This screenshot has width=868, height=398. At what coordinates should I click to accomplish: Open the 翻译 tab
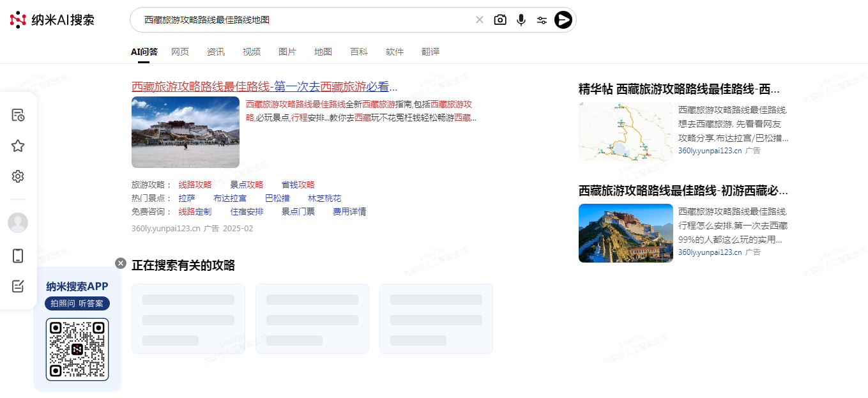(430, 52)
